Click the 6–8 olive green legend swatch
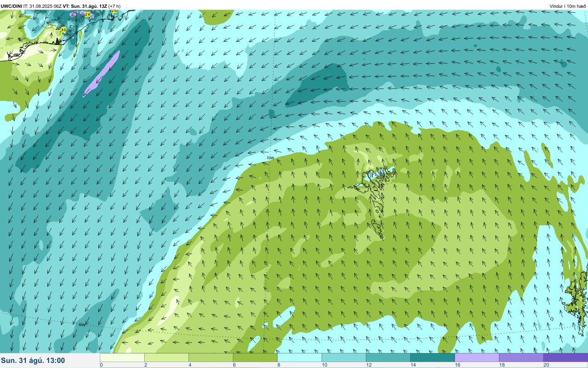This screenshot has height=368, width=588. (255, 357)
